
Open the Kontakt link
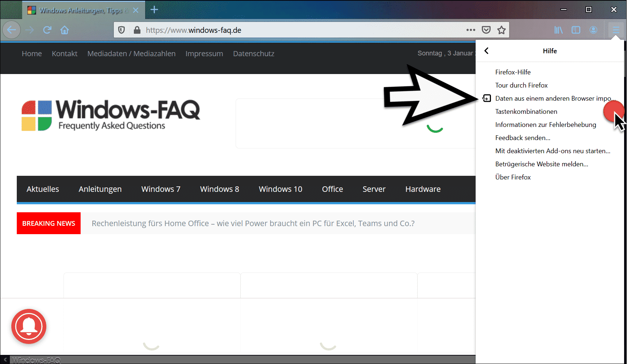click(x=65, y=54)
